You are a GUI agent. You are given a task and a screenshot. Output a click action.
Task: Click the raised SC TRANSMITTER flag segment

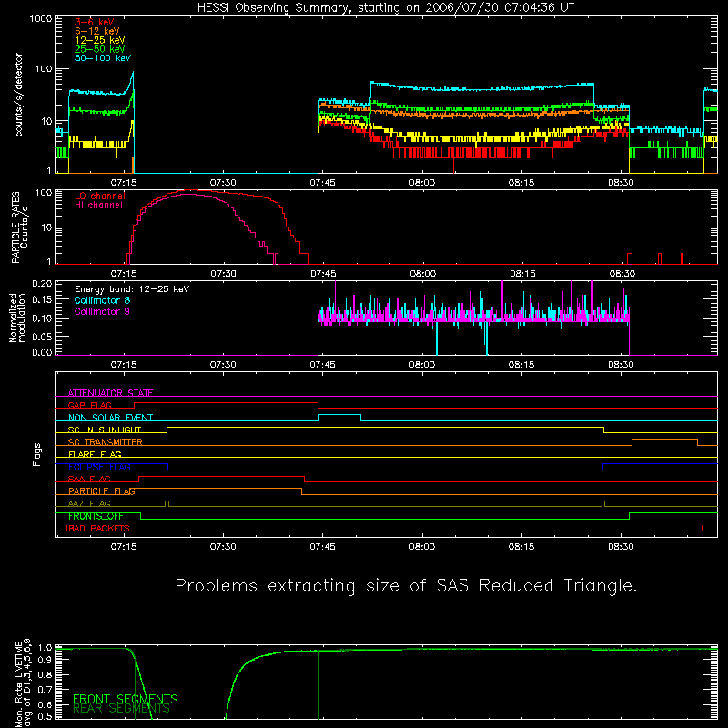pyautogui.click(x=665, y=440)
